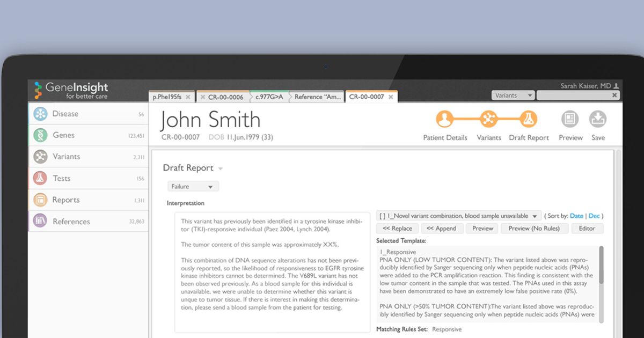
Task: Open the Reports sidebar icon
Action: tap(40, 200)
